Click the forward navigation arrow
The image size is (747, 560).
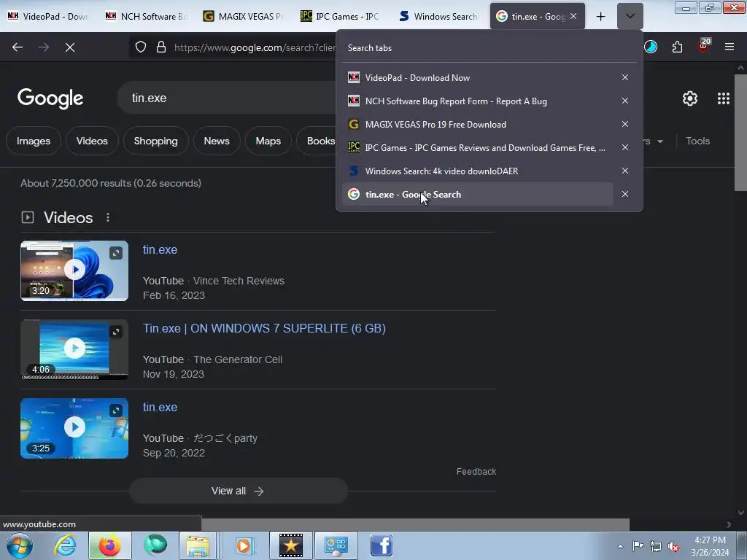click(44, 47)
